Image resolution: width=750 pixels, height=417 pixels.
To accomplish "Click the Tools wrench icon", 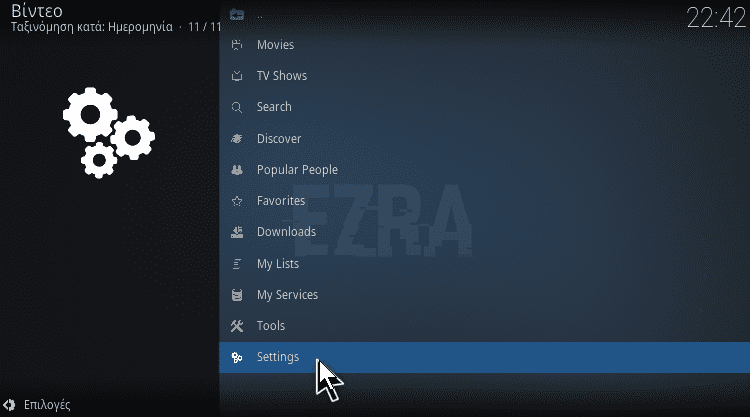I will [x=237, y=326].
